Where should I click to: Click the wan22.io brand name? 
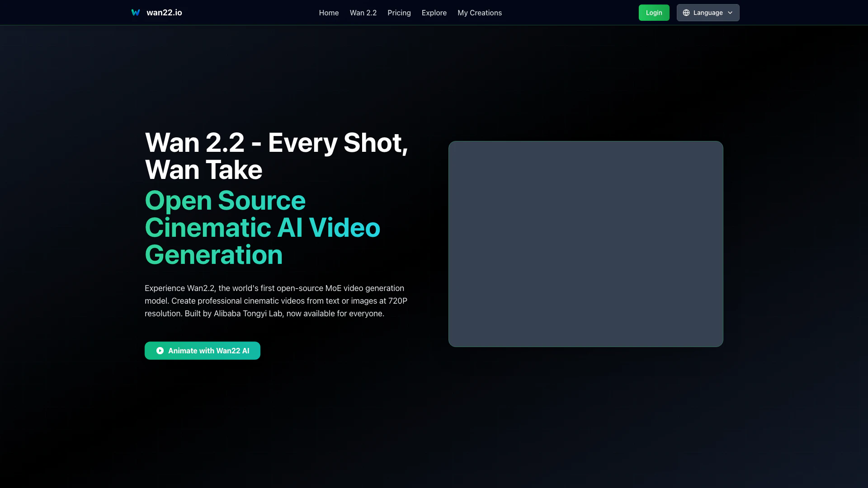click(x=164, y=13)
